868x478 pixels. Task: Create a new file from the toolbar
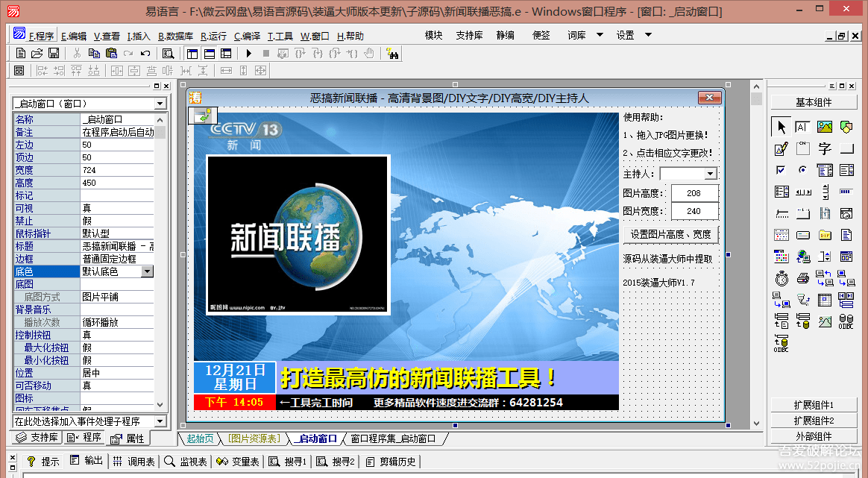coord(20,54)
